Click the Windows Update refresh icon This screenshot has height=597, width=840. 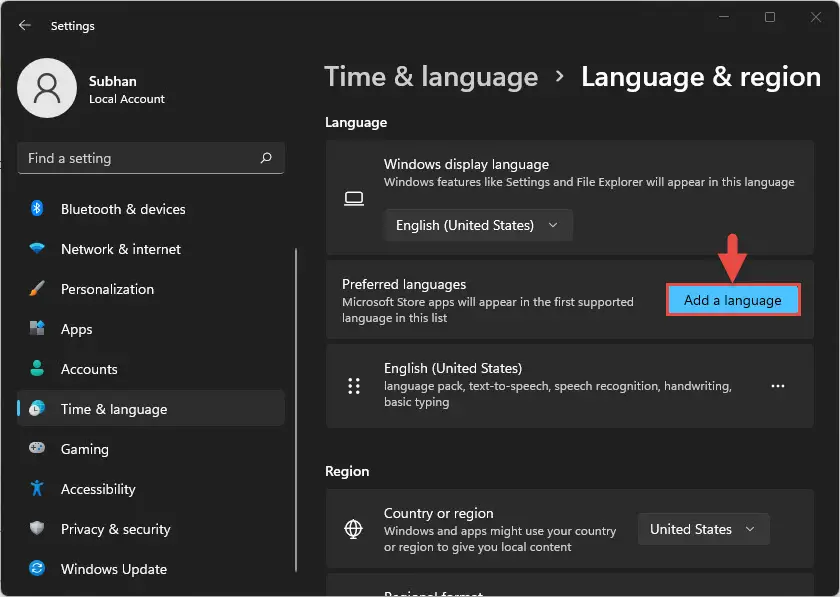coord(37,568)
